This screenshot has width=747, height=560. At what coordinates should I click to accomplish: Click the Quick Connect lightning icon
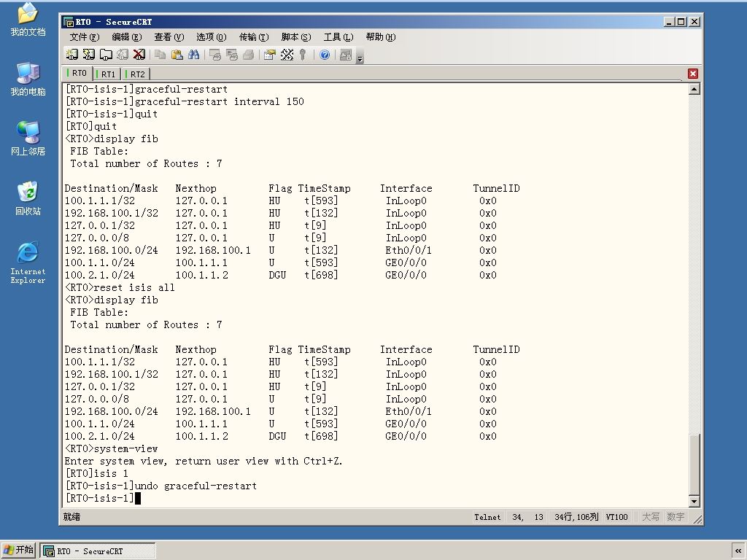click(x=88, y=55)
